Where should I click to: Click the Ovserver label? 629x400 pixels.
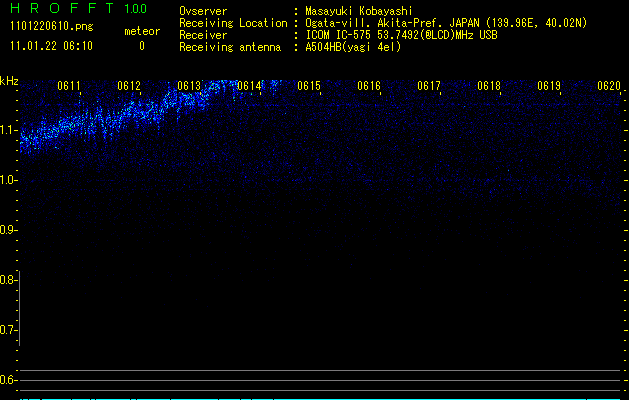(x=203, y=11)
